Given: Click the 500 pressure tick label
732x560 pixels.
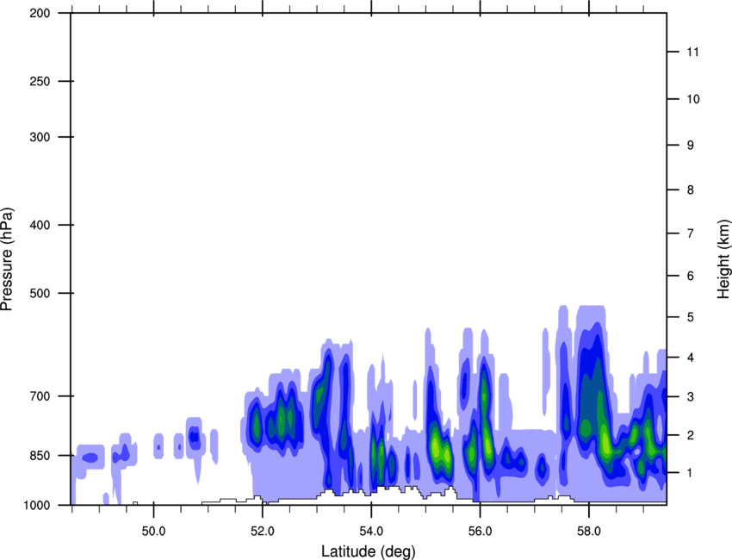Looking at the screenshot, I should click(x=40, y=293).
